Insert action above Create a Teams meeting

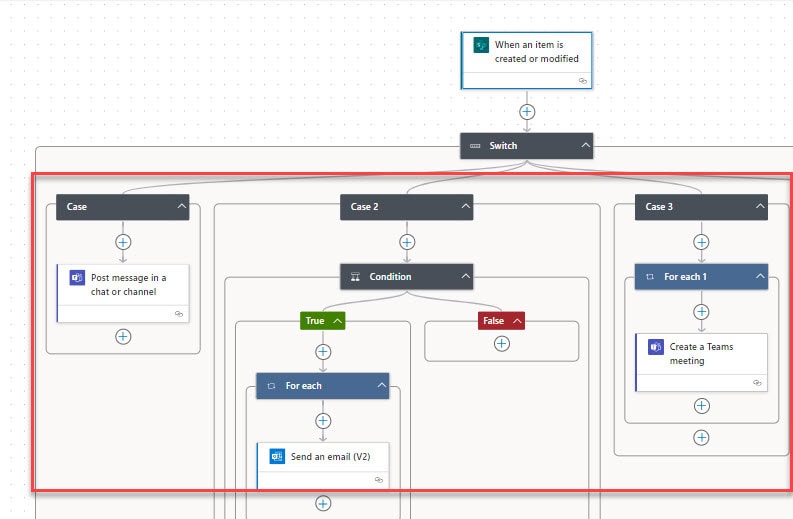[x=701, y=312]
